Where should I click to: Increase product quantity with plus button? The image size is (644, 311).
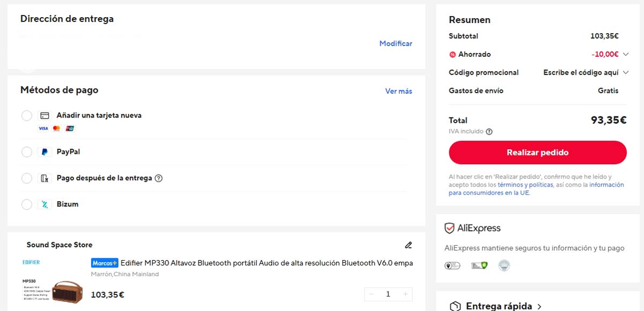click(x=405, y=294)
